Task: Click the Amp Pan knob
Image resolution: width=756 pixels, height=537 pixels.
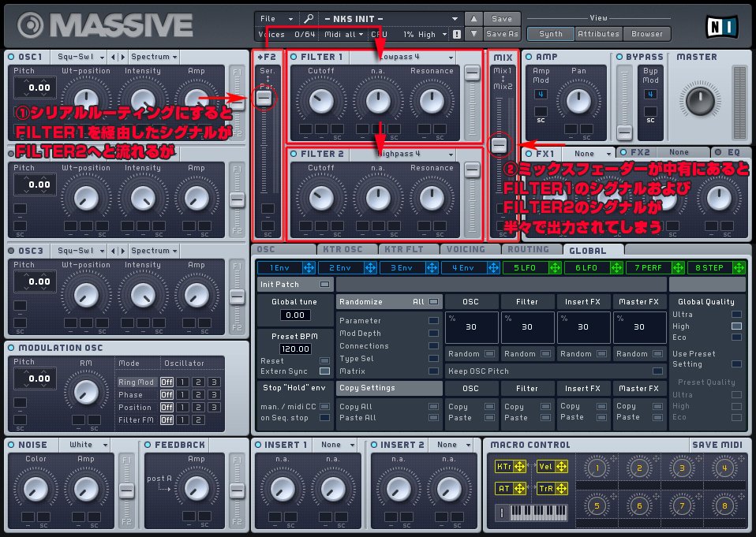Action: pos(578,101)
